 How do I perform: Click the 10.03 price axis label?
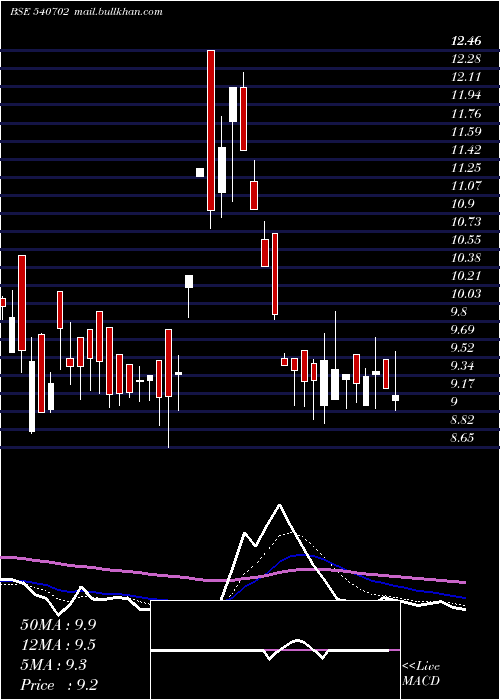[466, 294]
